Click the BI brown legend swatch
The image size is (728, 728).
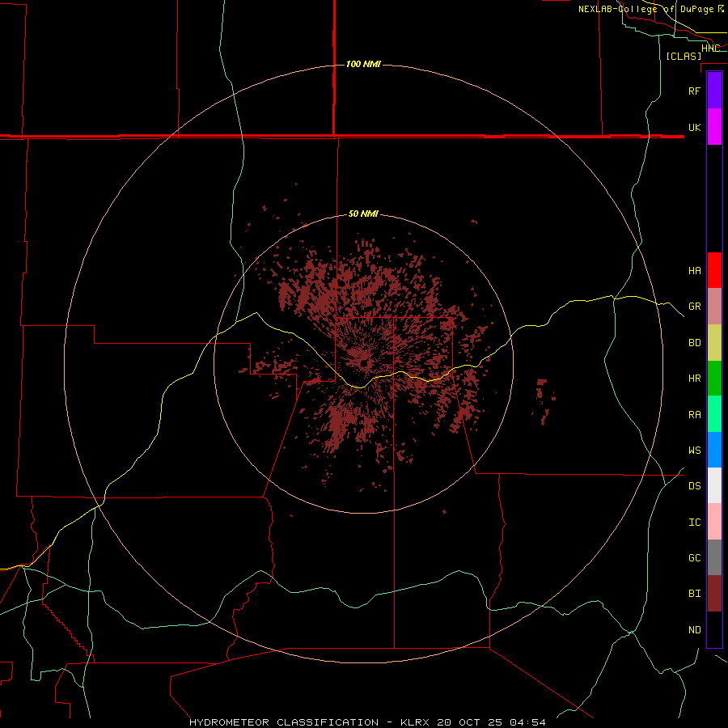point(714,594)
